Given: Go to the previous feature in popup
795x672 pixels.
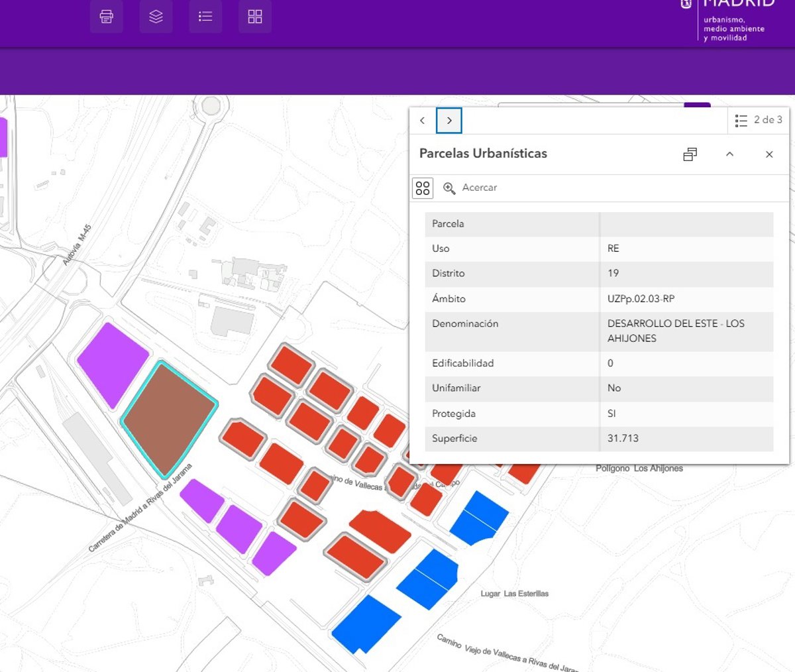Looking at the screenshot, I should [423, 121].
